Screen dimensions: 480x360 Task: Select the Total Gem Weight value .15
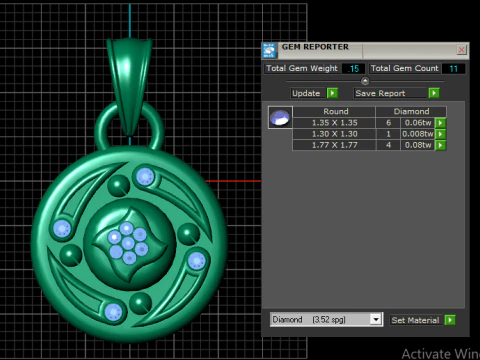coord(353,69)
